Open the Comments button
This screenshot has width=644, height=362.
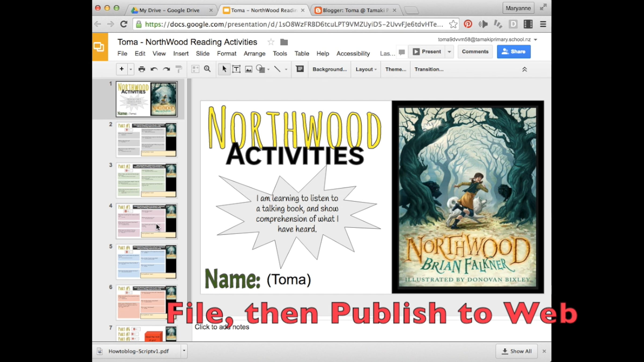tap(475, 51)
